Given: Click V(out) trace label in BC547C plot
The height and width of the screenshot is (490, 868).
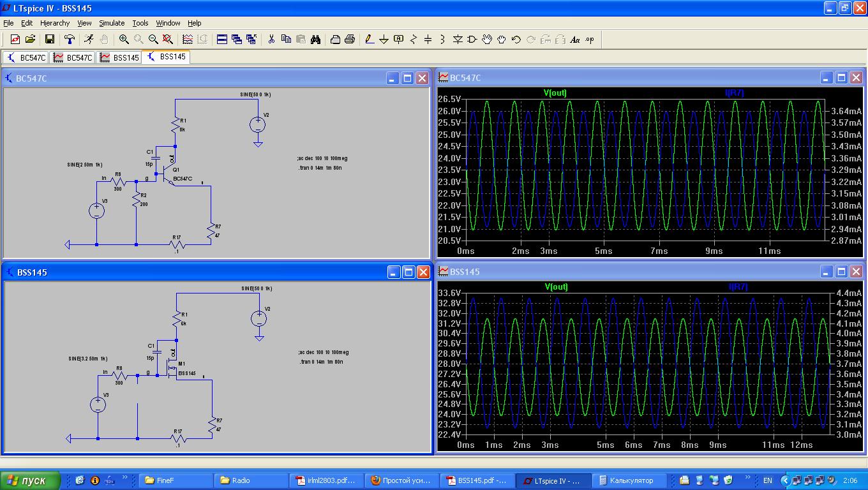Looking at the screenshot, I should tap(555, 93).
